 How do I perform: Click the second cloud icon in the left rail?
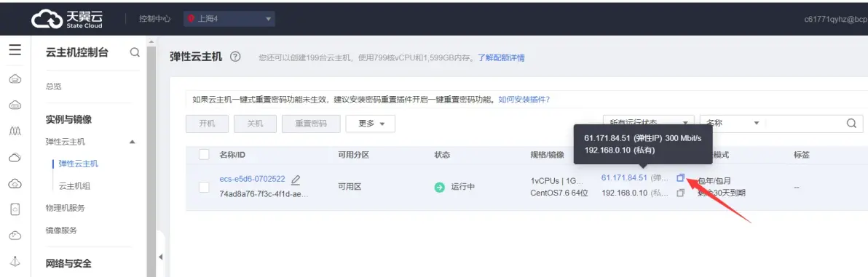pos(15,105)
